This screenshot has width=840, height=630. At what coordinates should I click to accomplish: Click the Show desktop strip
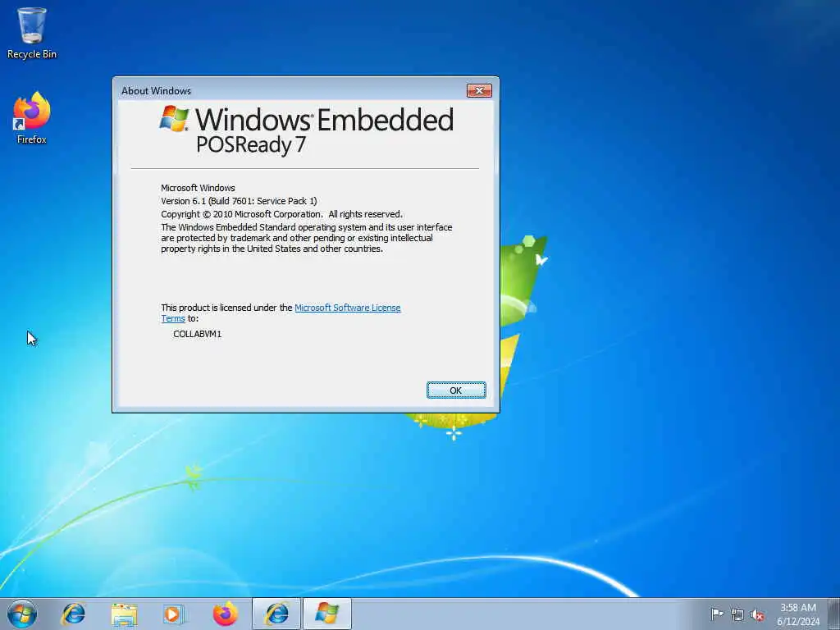[834, 614]
